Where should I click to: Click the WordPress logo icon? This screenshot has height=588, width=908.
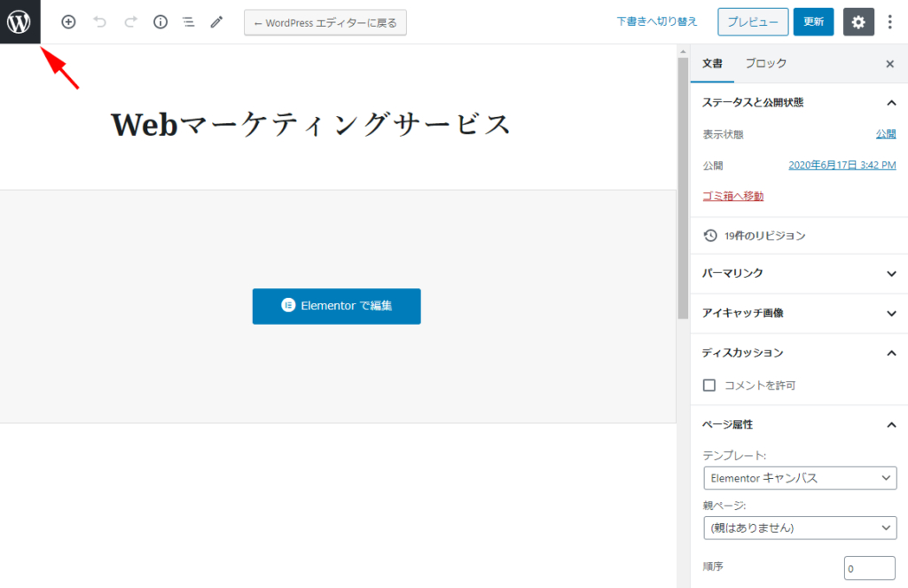[18, 21]
